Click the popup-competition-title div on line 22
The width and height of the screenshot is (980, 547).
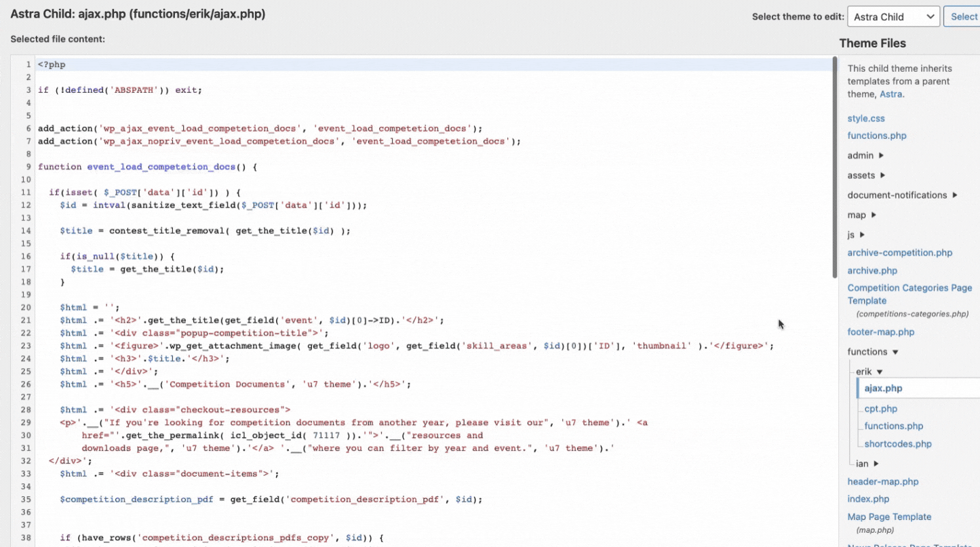click(218, 333)
